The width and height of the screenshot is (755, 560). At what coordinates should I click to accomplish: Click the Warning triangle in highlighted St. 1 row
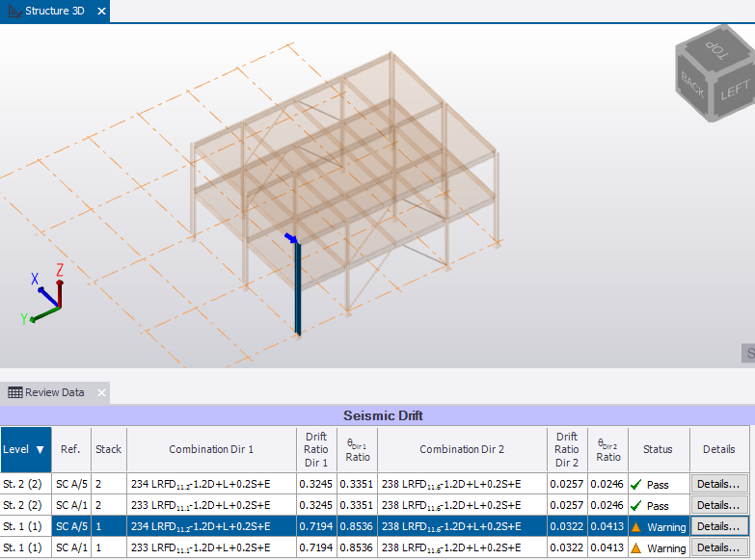[x=635, y=527]
